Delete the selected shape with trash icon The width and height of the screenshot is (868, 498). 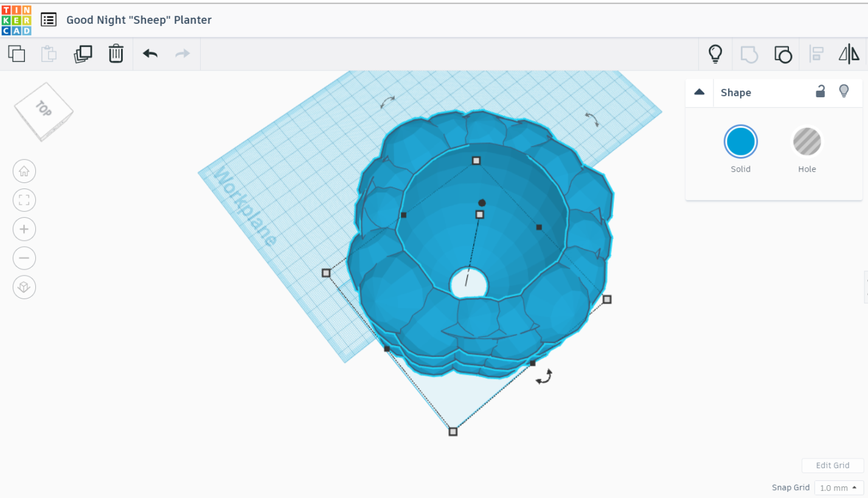(116, 54)
